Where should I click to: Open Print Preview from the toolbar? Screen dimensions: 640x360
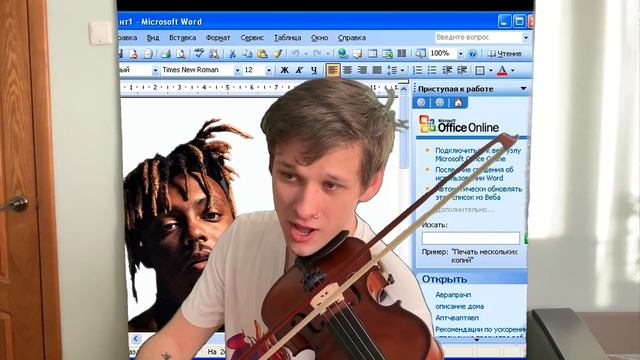180,53
